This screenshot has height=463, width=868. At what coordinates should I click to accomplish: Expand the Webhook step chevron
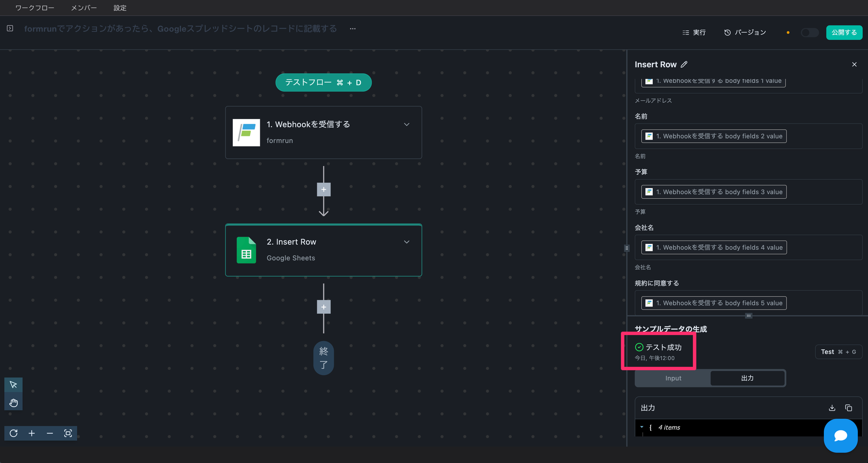406,124
